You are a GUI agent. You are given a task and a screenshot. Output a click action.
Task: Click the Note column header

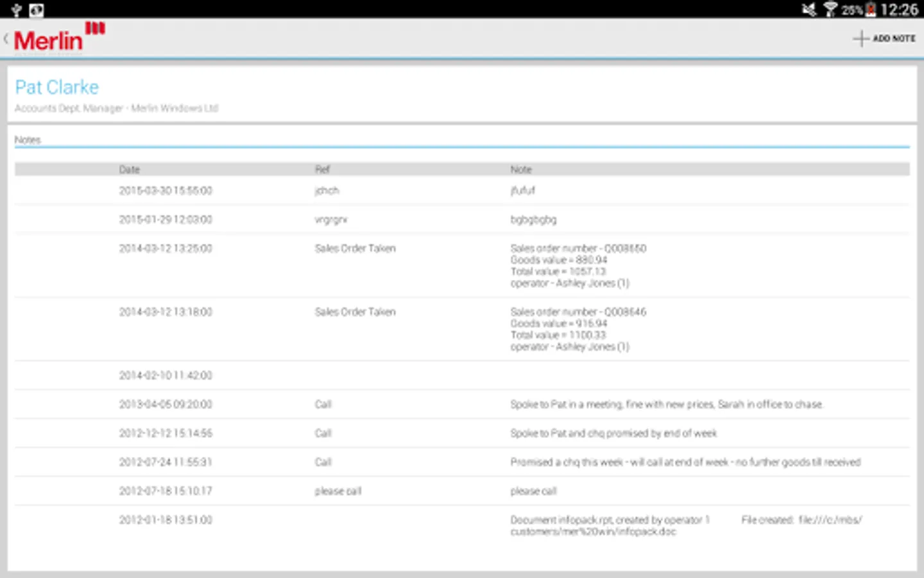pos(521,169)
